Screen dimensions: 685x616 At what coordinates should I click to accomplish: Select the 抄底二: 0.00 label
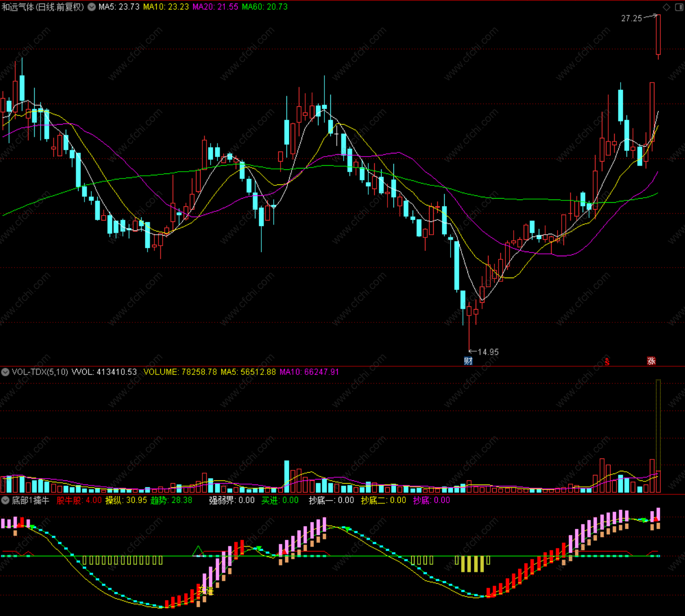coord(383,500)
